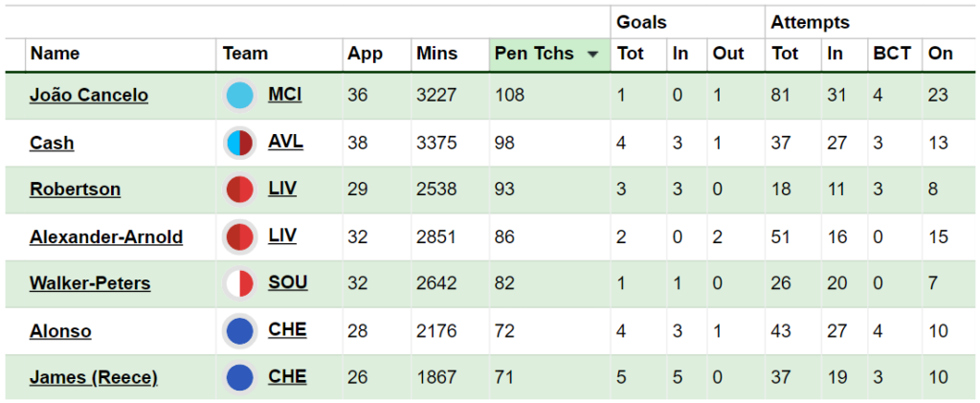This screenshot has width=980, height=403.
Task: Click Reece James's Chelsea team badge
Action: (x=240, y=378)
